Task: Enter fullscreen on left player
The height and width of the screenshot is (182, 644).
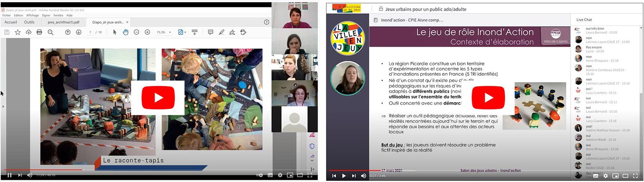Action: tap(310, 175)
